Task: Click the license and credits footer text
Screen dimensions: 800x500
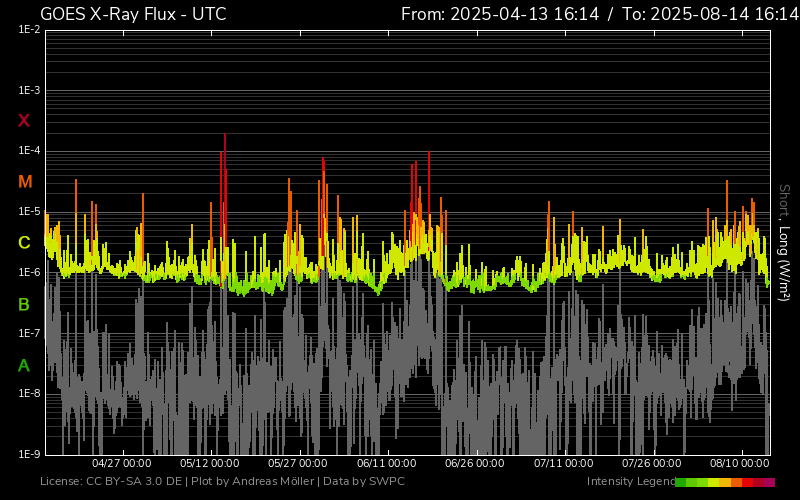Action: (223, 482)
